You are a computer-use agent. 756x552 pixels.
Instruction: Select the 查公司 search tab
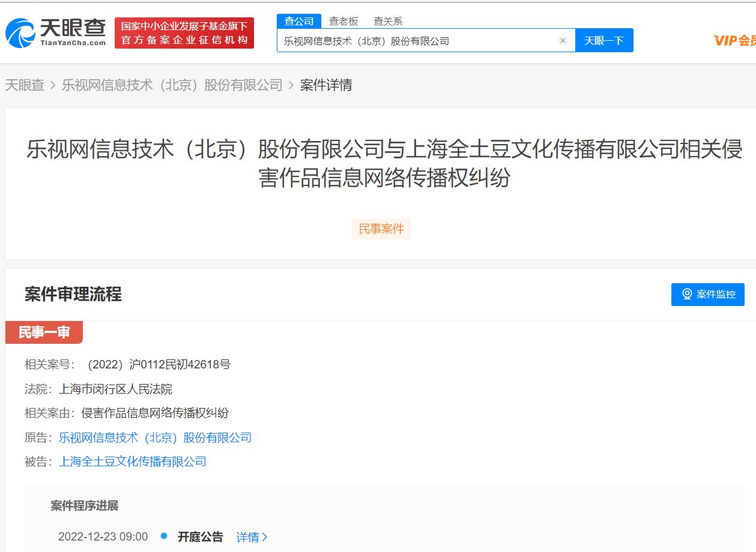click(299, 21)
